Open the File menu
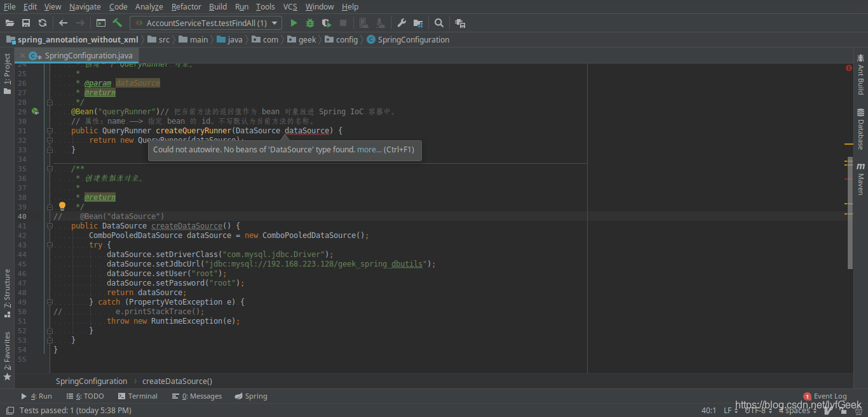This screenshot has height=417, width=868. coord(10,6)
